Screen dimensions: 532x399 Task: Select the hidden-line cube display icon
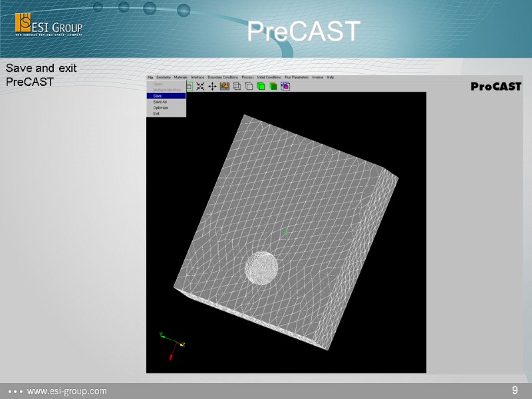248,86
